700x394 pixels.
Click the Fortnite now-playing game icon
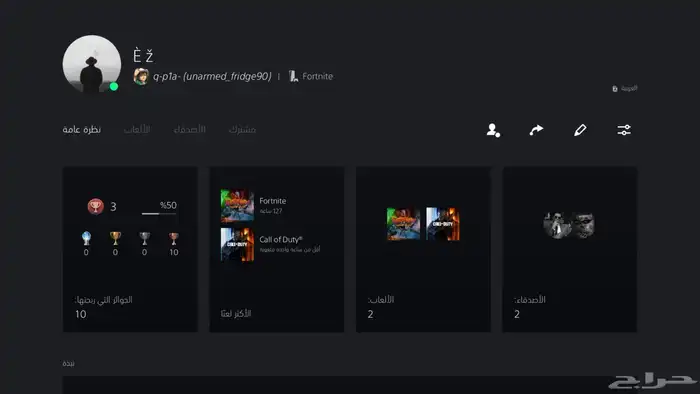pyautogui.click(x=293, y=76)
